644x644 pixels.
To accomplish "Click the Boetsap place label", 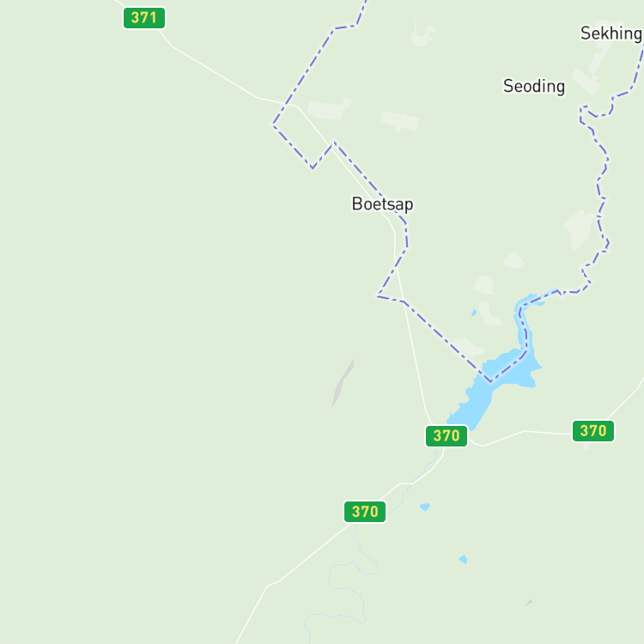I will click(x=382, y=204).
